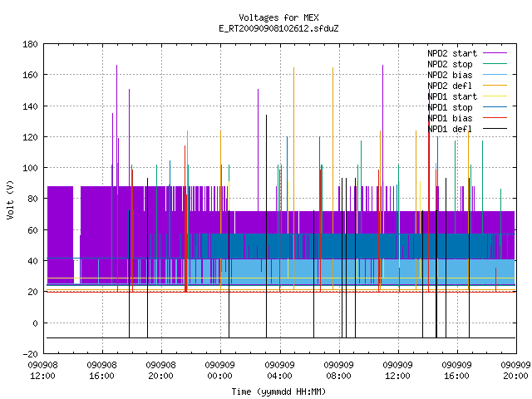Click the filename E_RT20090908102612.sfduZ subtitle
This screenshot has width=532, height=399.
coord(278,28)
